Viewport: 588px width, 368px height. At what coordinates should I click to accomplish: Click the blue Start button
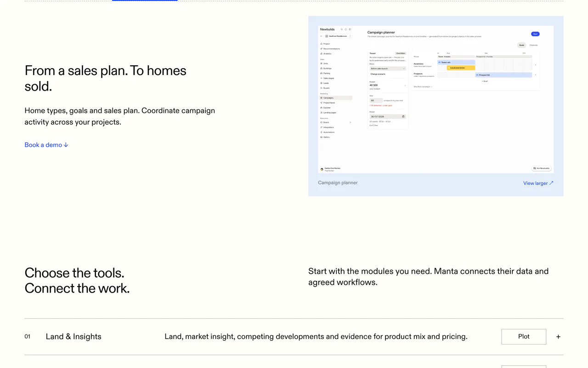(x=535, y=34)
